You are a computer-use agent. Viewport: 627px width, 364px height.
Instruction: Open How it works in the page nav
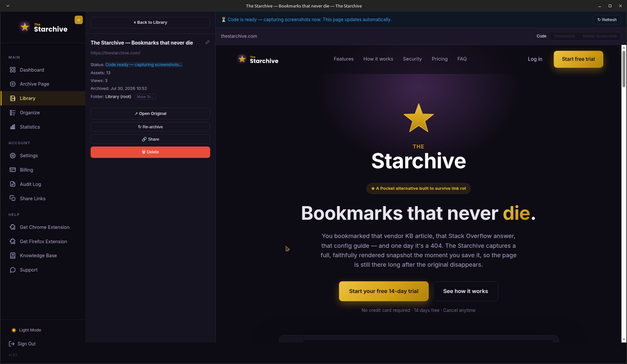378,59
